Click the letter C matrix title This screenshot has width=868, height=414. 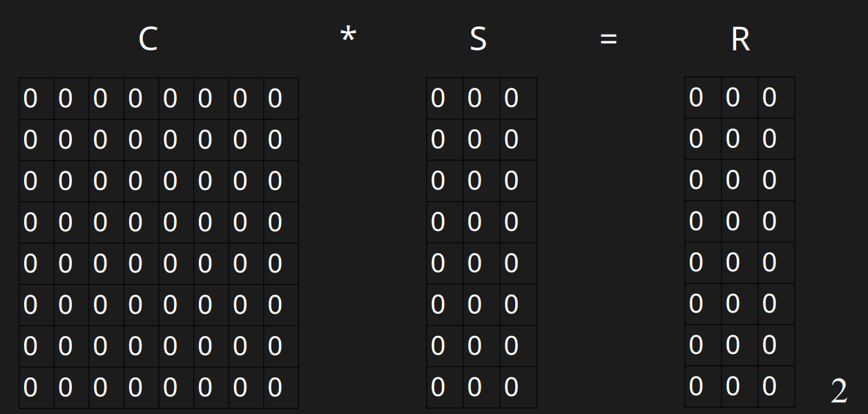[x=148, y=39]
